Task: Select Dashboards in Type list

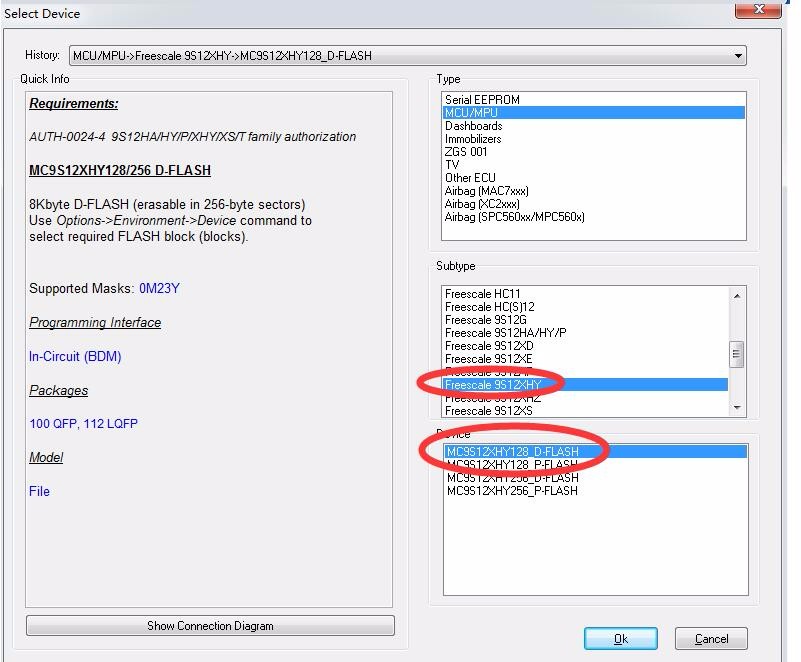Action: (x=593, y=126)
